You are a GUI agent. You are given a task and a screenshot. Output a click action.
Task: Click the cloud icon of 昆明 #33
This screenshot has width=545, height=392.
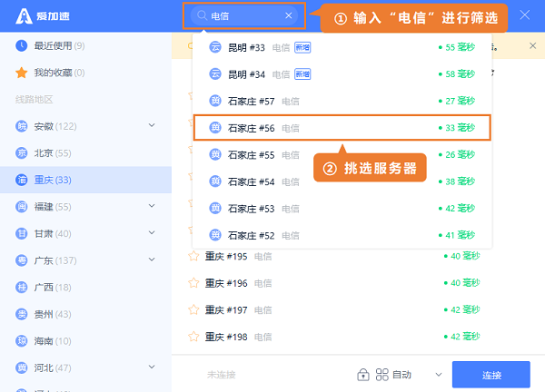215,47
